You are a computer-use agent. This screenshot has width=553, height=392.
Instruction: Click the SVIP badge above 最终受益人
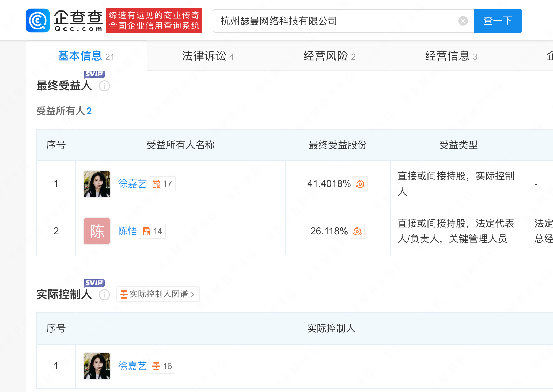click(94, 74)
